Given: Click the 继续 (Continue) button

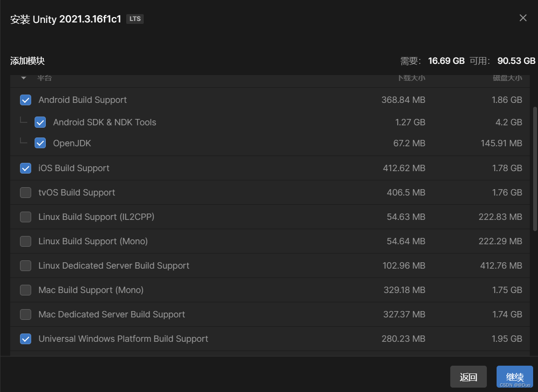Looking at the screenshot, I should point(515,377).
